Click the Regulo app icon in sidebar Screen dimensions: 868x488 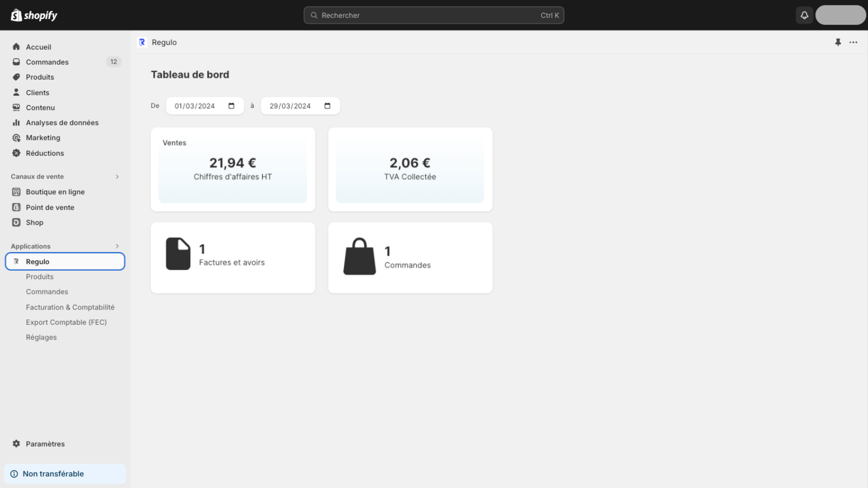click(16, 261)
